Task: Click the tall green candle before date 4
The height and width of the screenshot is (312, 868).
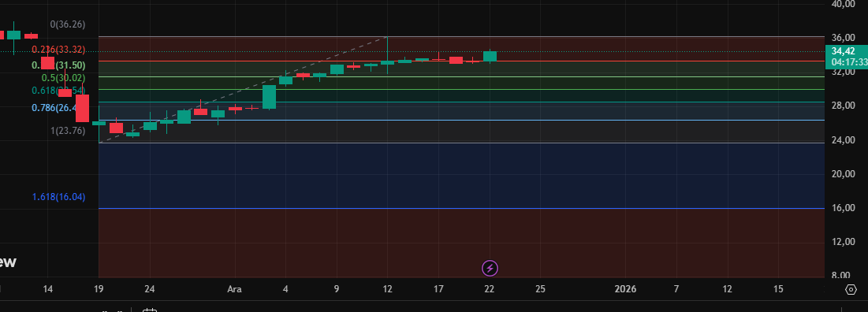Action: pyautogui.click(x=269, y=97)
